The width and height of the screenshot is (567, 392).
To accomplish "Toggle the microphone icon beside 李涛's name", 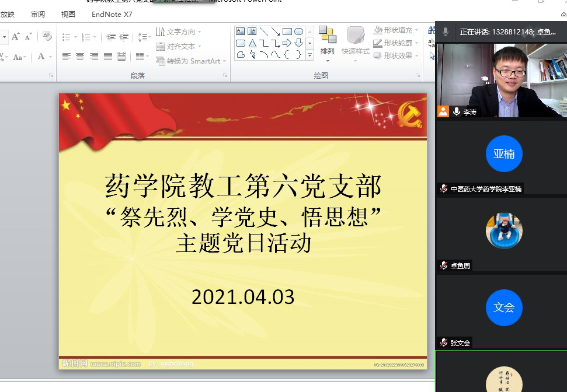I will 456,111.
